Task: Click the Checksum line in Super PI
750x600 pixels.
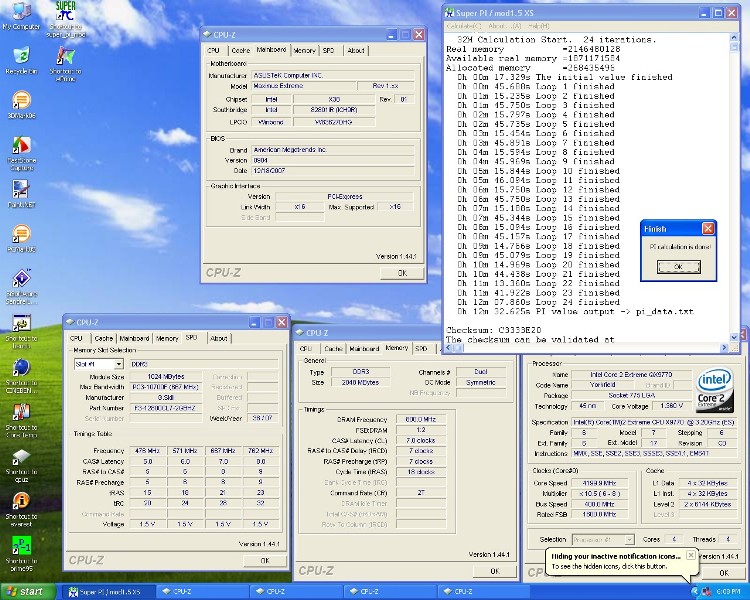Action: (494, 330)
